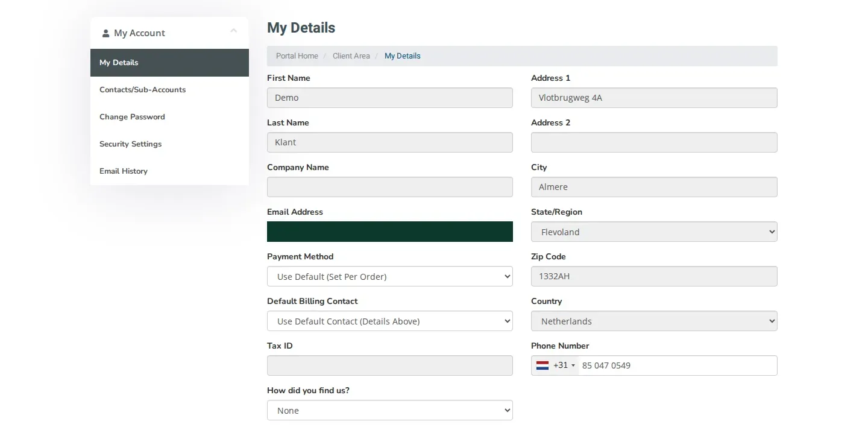The image size is (868, 427).
Task: Click the Portal Home breadcrumb link
Action: [x=297, y=56]
